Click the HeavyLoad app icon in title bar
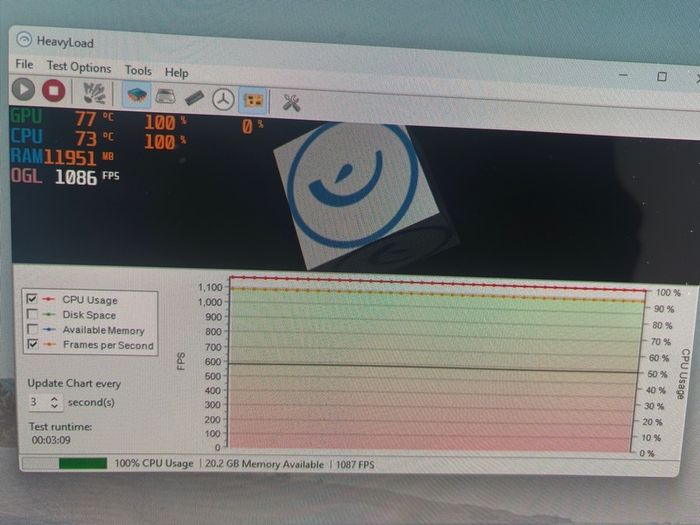700x525 pixels. pos(24,40)
